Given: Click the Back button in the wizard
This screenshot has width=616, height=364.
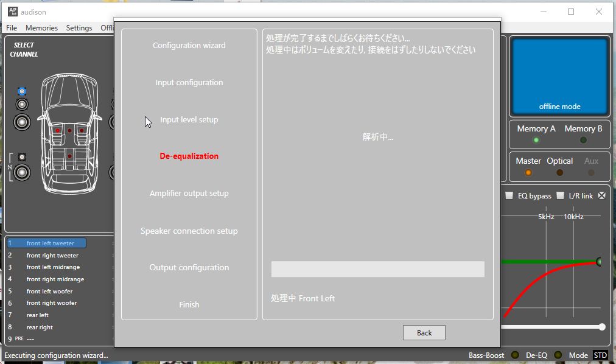Looking at the screenshot, I should pos(424,332).
